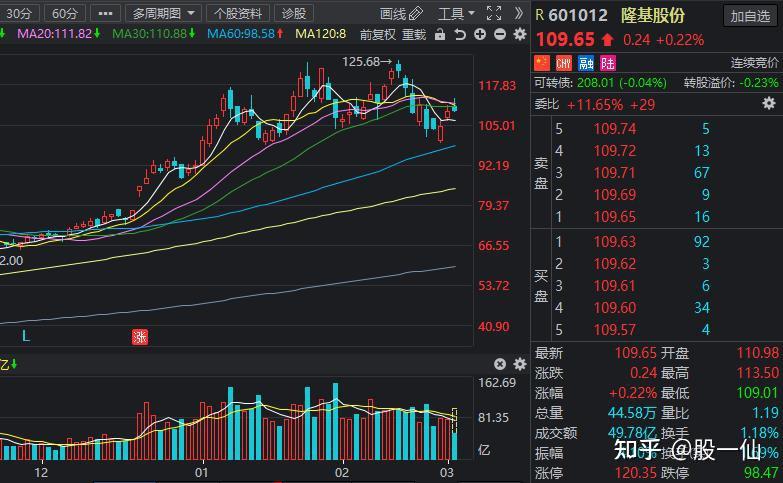Open main chart settings gear
The image size is (783, 483).
[x=519, y=34]
